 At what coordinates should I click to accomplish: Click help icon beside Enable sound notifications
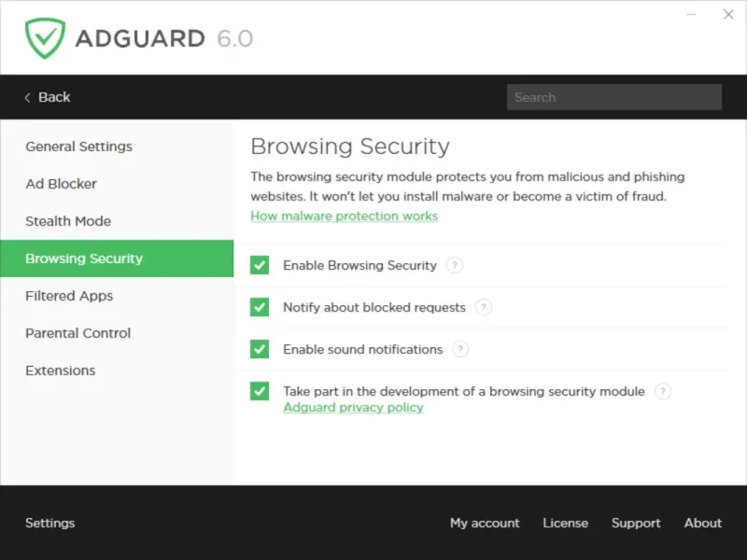(x=460, y=349)
